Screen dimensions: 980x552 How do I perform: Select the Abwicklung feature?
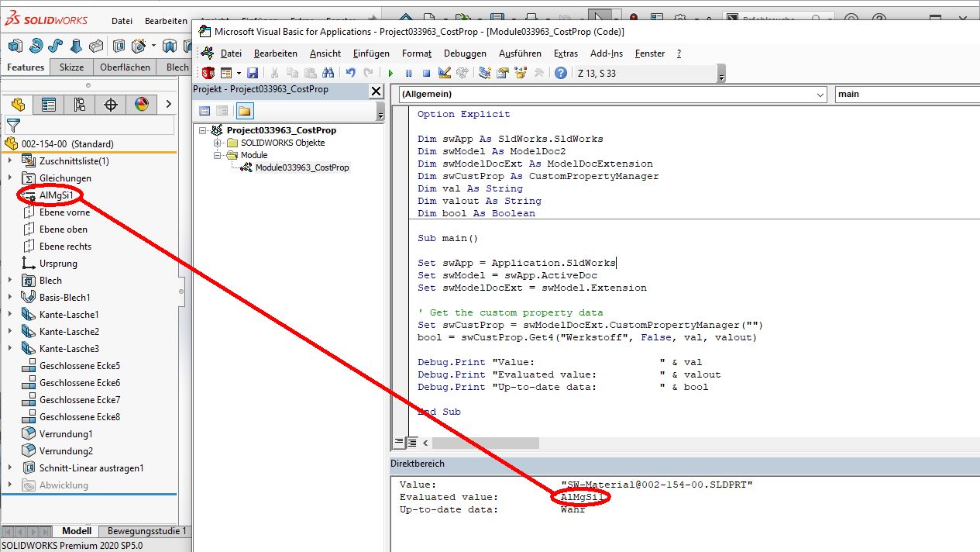point(64,485)
